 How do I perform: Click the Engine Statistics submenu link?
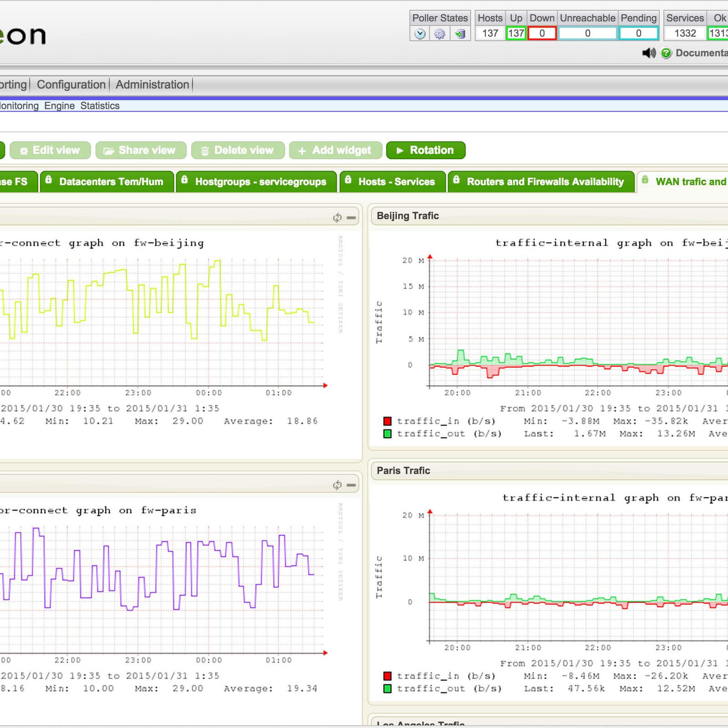[82, 106]
